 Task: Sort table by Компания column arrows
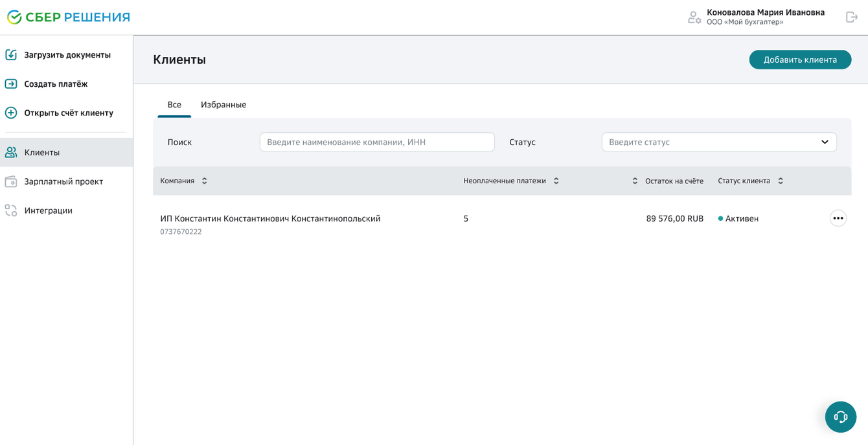pos(205,181)
